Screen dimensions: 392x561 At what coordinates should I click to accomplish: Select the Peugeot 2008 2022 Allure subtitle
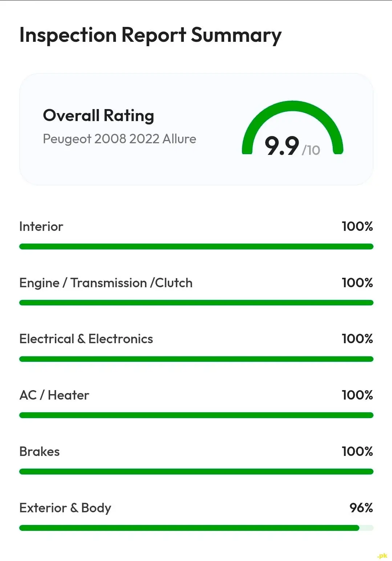(119, 139)
